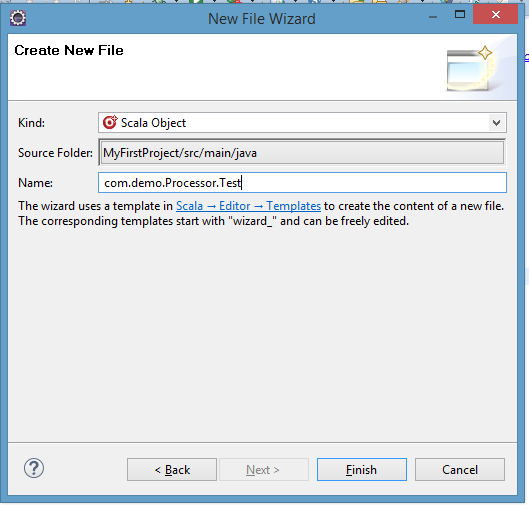Viewport: 529px width, 505px height.
Task: Finish creating the new file
Action: [362, 470]
